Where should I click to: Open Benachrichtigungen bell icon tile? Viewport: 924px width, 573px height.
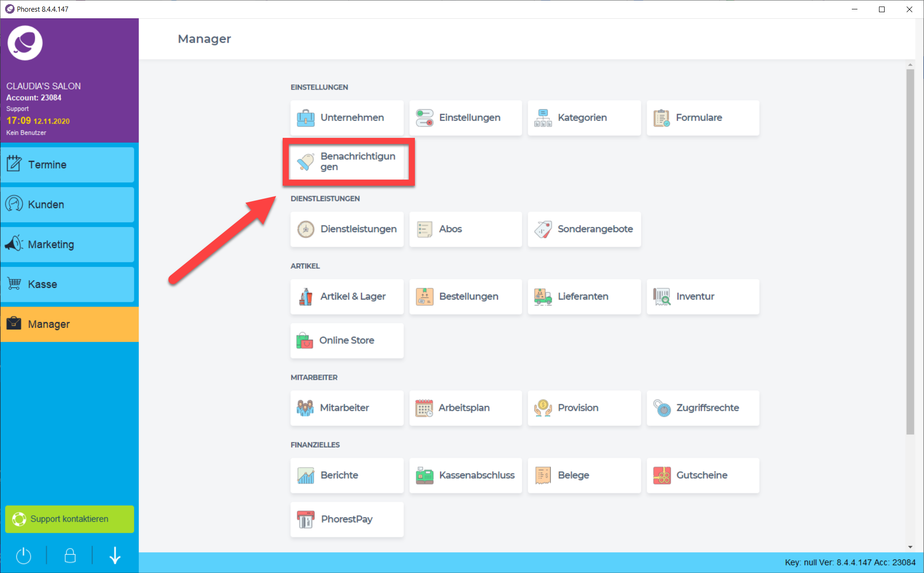(x=306, y=162)
